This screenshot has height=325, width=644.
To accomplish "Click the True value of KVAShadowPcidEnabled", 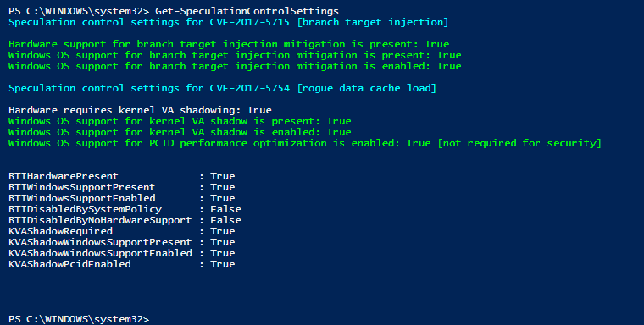I will [x=223, y=264].
